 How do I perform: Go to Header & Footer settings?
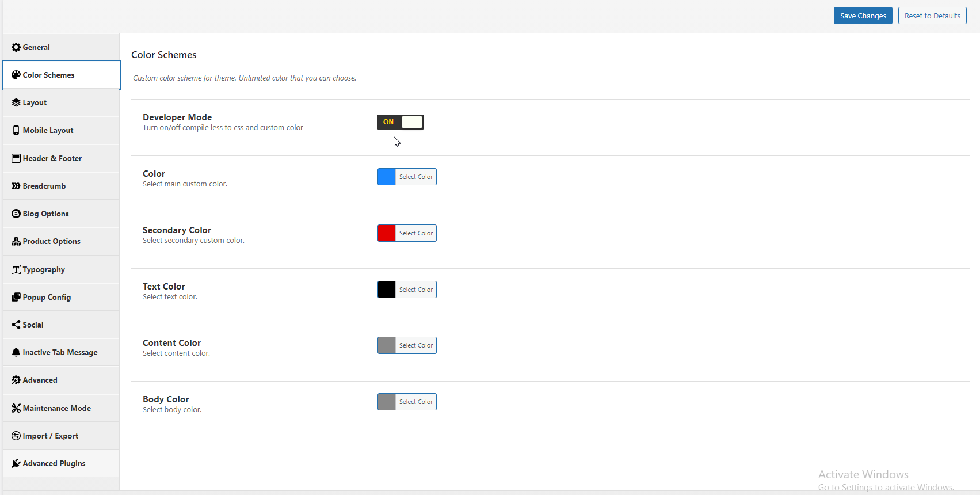52,158
